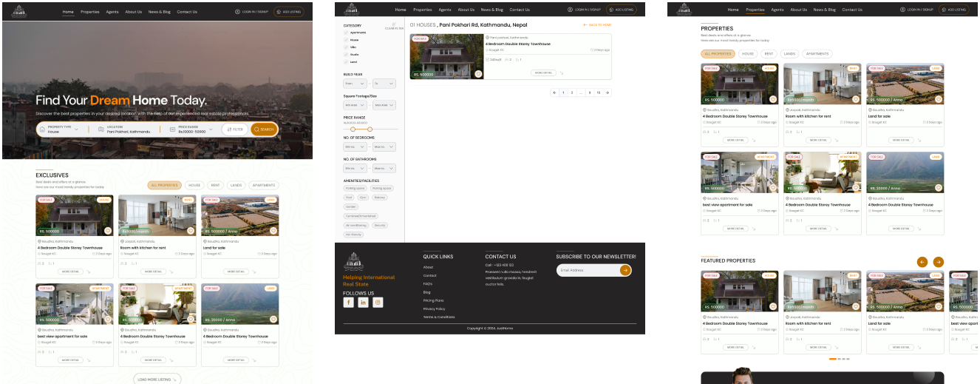980x384 pixels.
Task: Click Featured Properties next arrow
Action: pyautogui.click(x=938, y=262)
